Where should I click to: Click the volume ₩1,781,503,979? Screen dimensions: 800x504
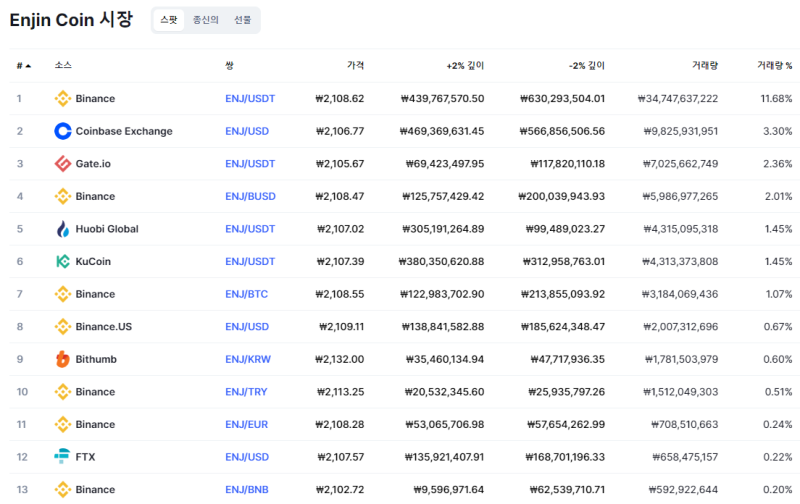[x=682, y=360]
